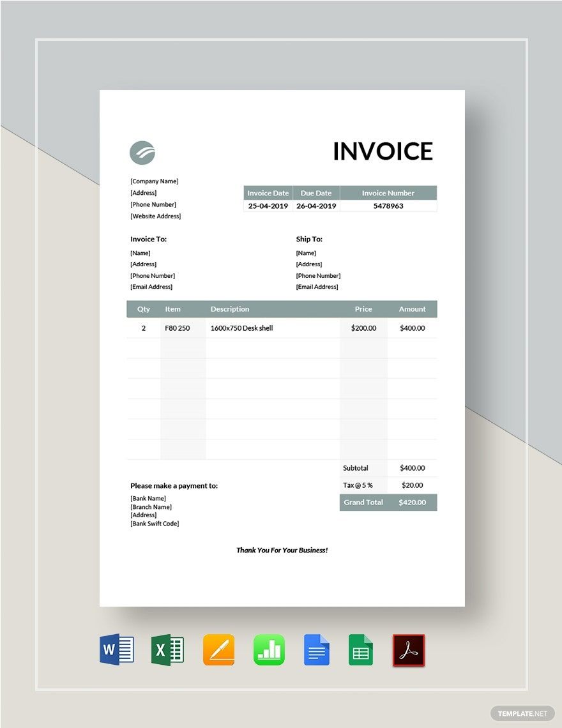Screen dimensions: 562x728
Task: Click the round company logo on invoice
Action: click(x=142, y=153)
